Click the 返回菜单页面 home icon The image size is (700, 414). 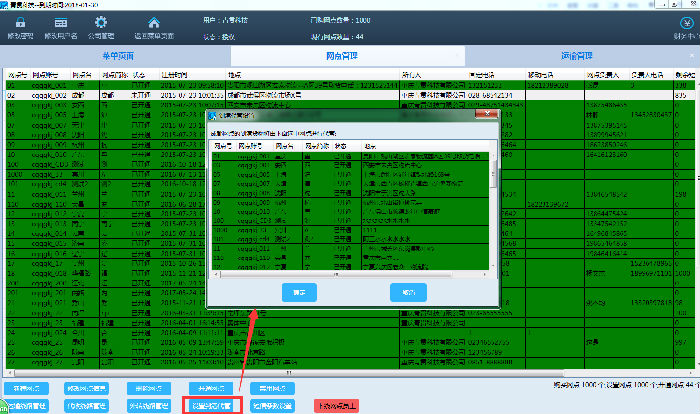pyautogui.click(x=153, y=23)
